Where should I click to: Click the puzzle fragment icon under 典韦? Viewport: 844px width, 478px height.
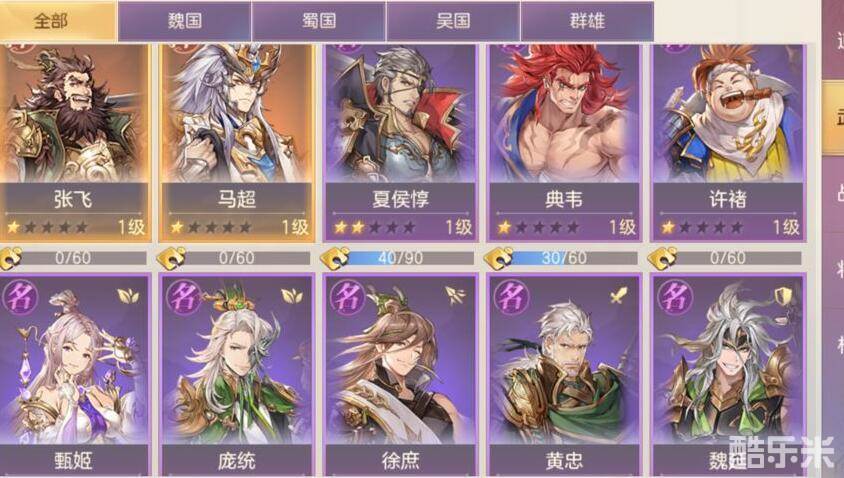pyautogui.click(x=498, y=258)
